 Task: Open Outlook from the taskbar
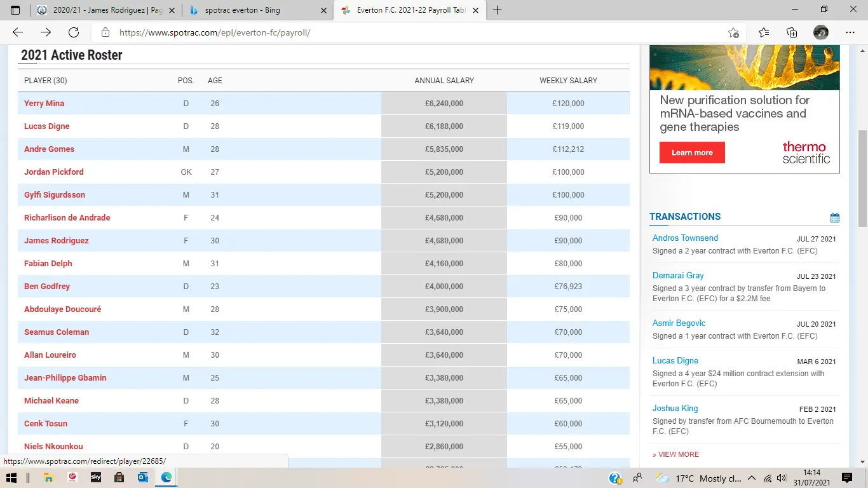pos(142,477)
